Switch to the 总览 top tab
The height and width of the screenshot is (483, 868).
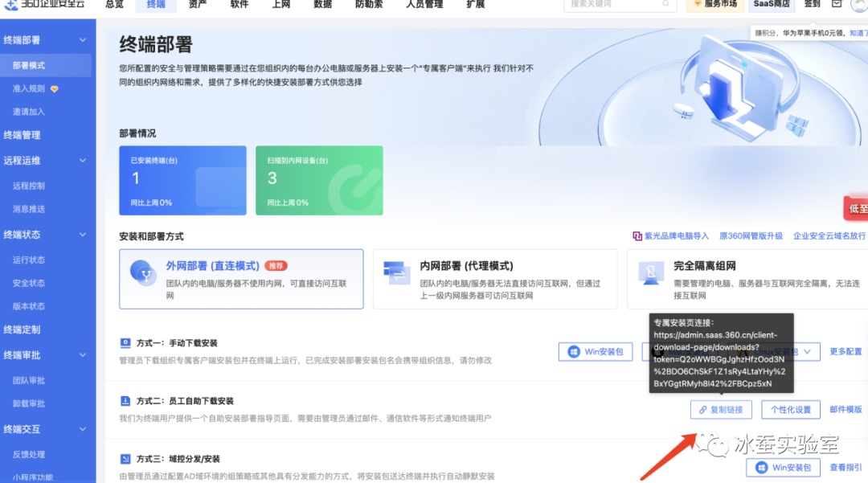pyautogui.click(x=115, y=5)
